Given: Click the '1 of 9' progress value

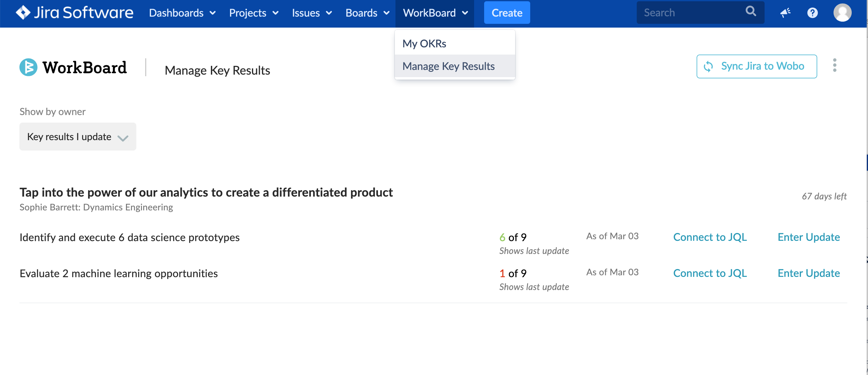Looking at the screenshot, I should coord(513,273).
